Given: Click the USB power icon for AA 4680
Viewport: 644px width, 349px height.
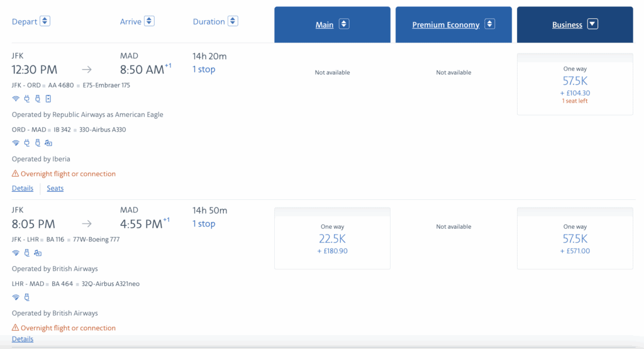Looking at the screenshot, I should [x=37, y=99].
